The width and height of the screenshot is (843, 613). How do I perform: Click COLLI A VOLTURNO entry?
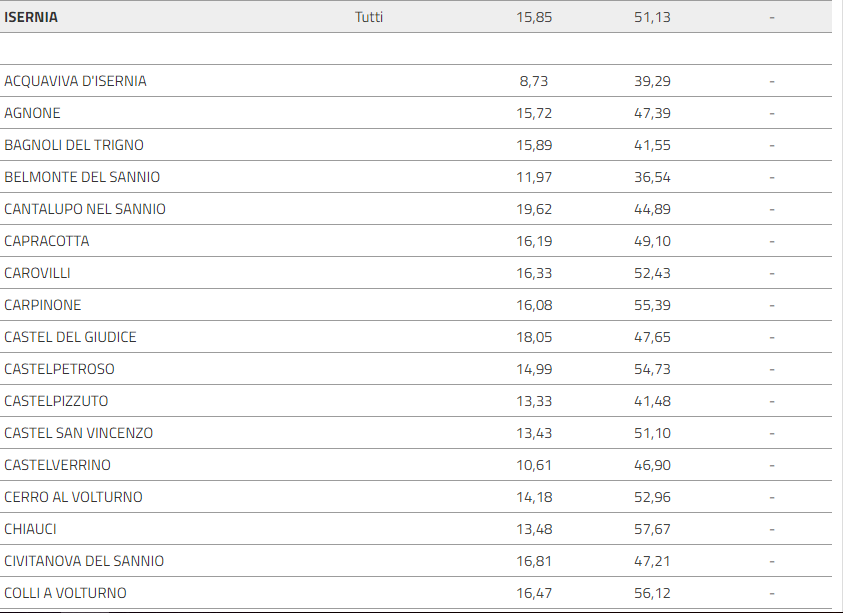[65, 593]
